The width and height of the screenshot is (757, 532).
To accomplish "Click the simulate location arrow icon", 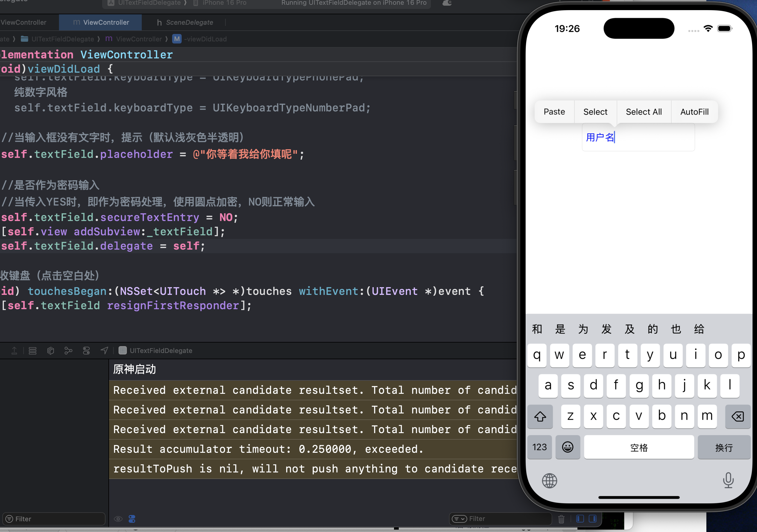I will click(104, 351).
